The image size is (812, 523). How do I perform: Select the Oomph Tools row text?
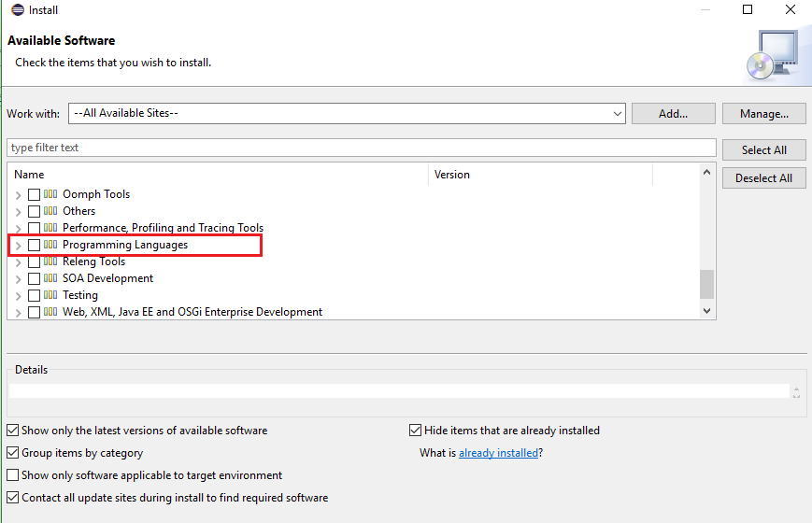(x=96, y=194)
